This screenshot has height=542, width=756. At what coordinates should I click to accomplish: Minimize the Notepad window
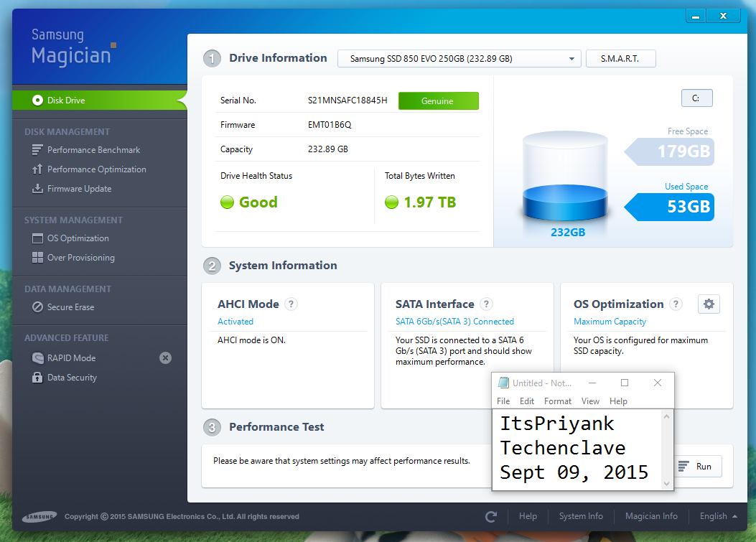[592, 383]
